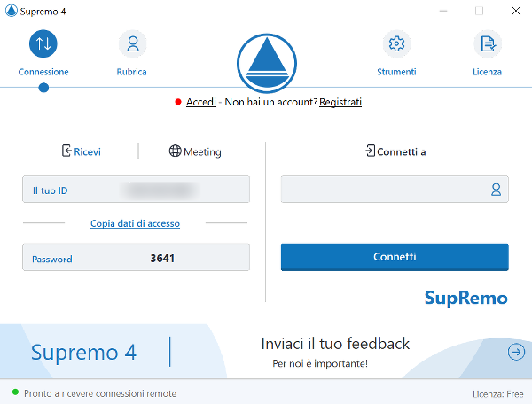Screen dimensions: 532x404
Task: Minimize the Supremo 4 window
Action: point(443,11)
